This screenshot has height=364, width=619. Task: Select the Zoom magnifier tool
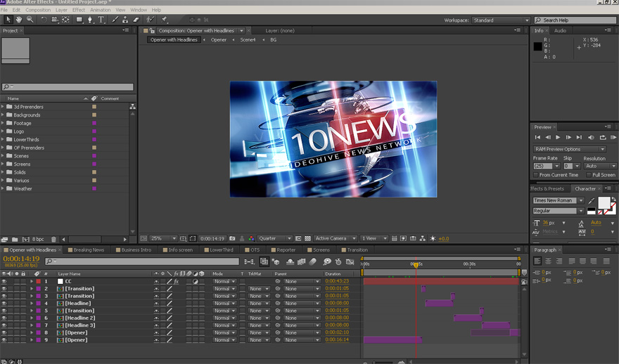(x=30, y=19)
